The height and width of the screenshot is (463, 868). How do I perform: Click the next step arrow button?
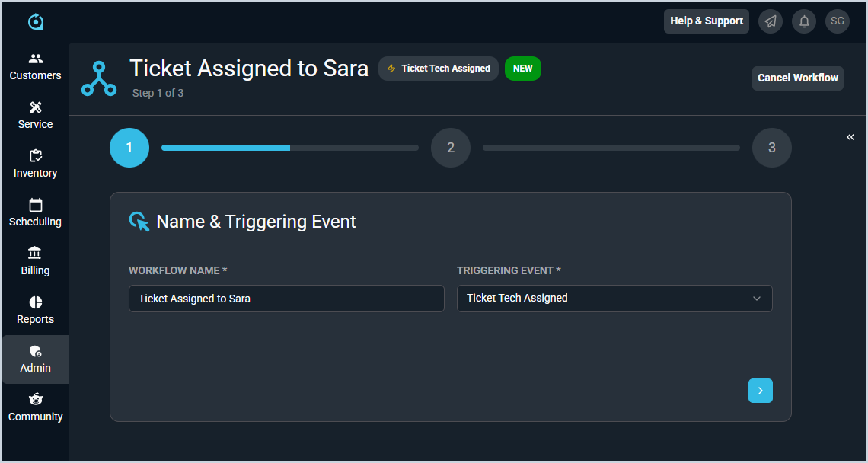[x=760, y=391]
